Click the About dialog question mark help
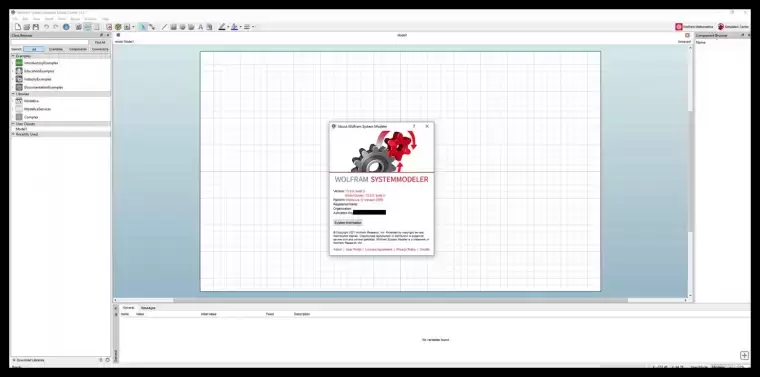 (414, 126)
